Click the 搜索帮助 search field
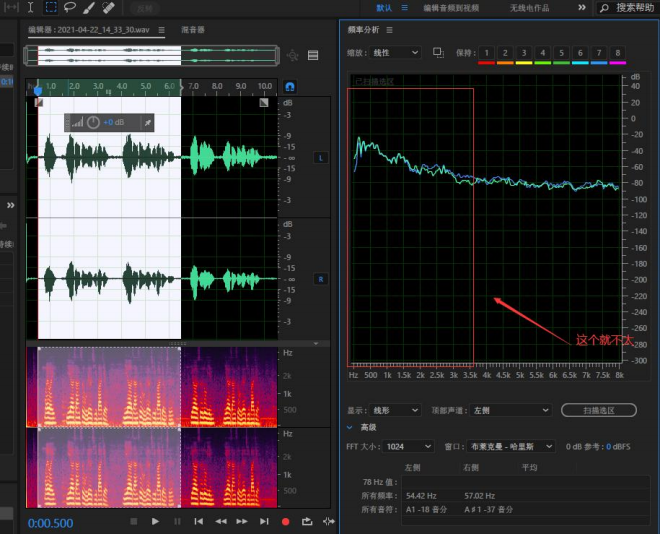Image resolution: width=660 pixels, height=534 pixels. (x=627, y=8)
